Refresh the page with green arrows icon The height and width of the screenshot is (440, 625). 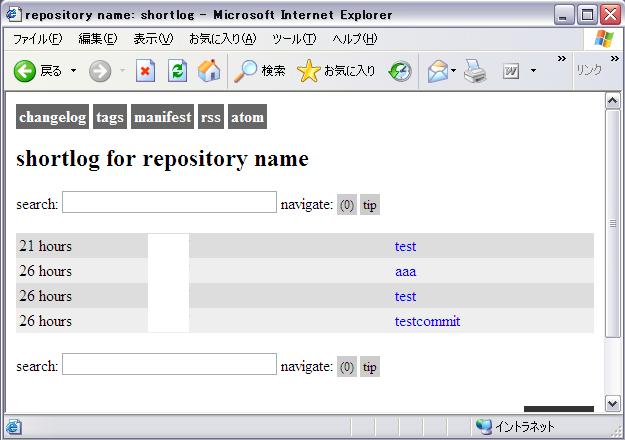(177, 71)
